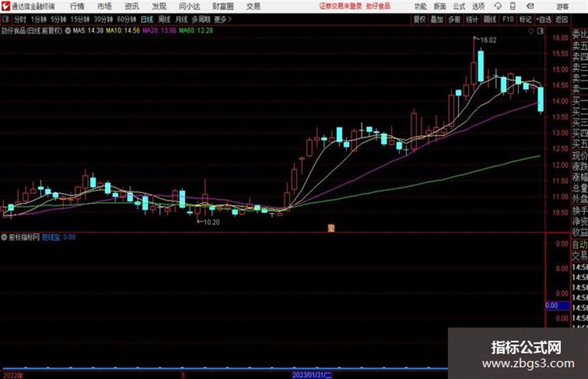The height and width of the screenshot is (379, 588).
Task: Switch to the 1分钟 period tab
Action: pos(39,19)
